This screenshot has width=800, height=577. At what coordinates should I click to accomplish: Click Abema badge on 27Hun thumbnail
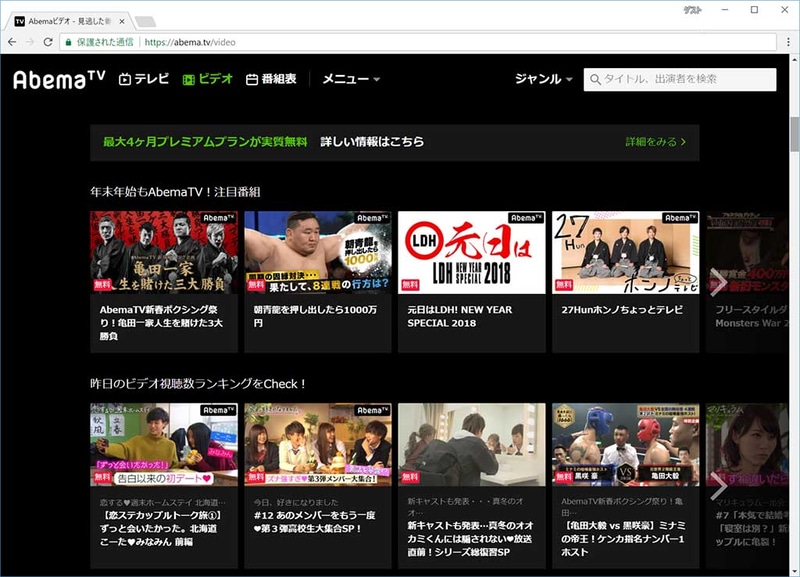tap(680, 218)
